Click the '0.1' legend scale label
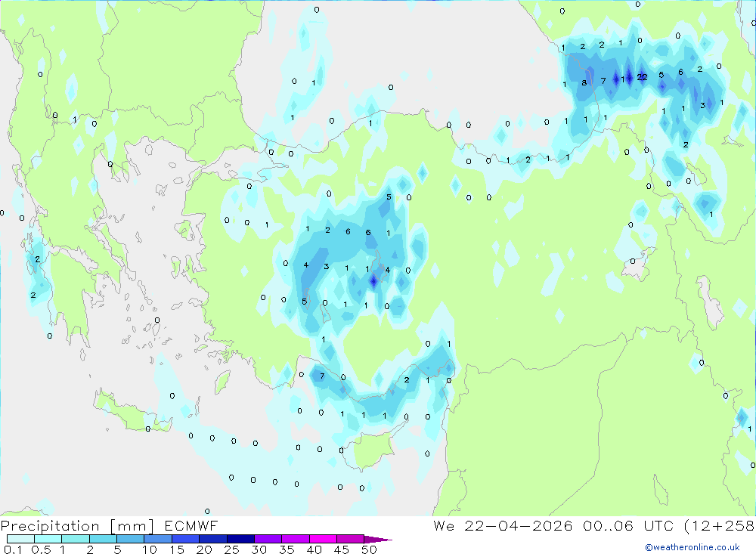756x554 pixels. tap(13, 549)
